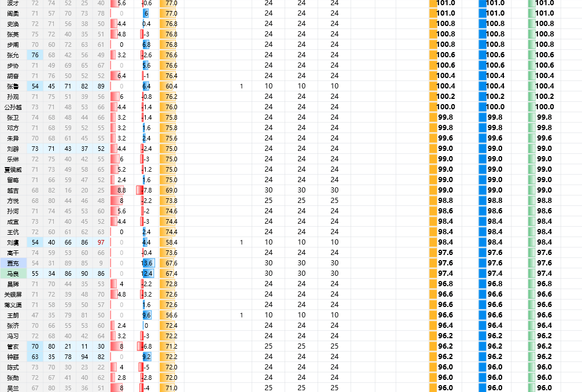Click the name 步阐 in first column

13,45
